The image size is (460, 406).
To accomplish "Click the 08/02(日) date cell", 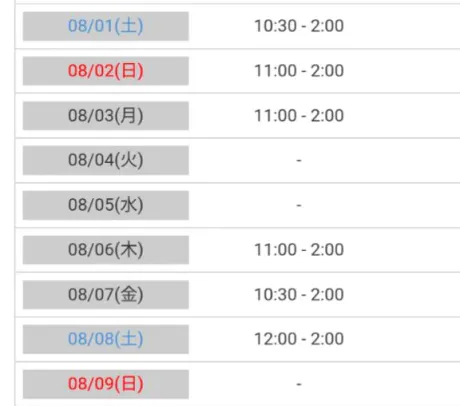I will 106,71.
